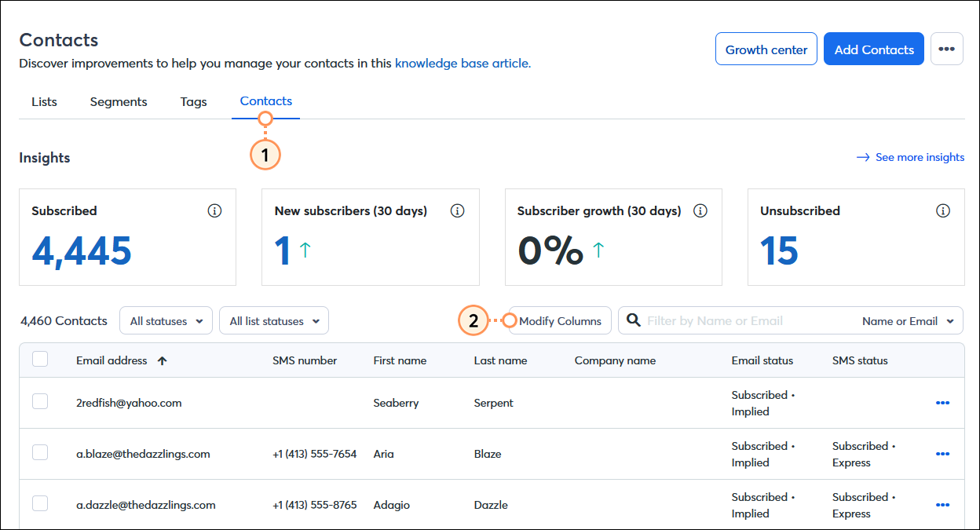The height and width of the screenshot is (530, 980).
Task: Show info for Subscriber growth (30 days)
Action: 700,210
